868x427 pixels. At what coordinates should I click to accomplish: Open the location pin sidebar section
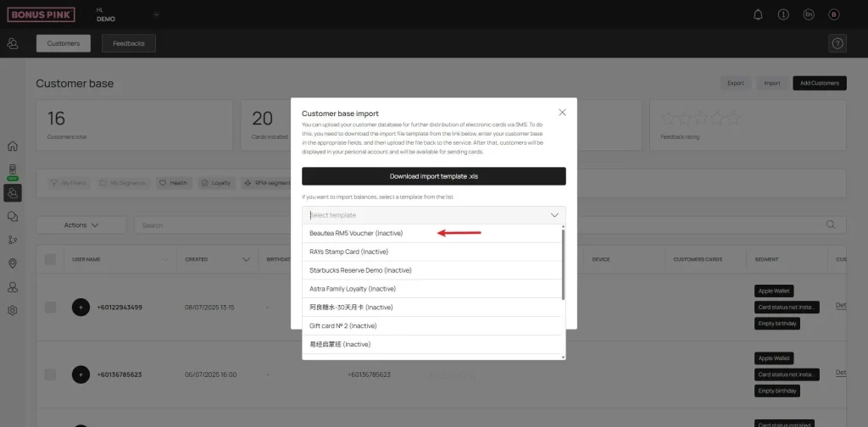coord(13,263)
